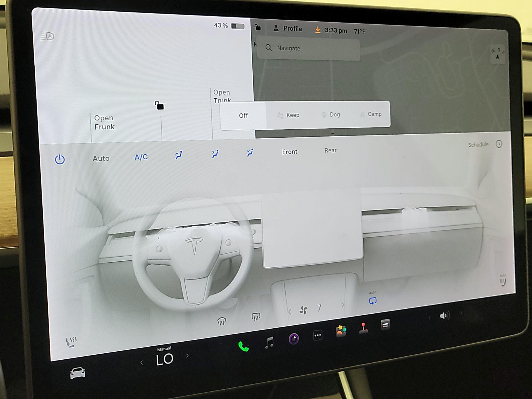Screen dimensions: 532x399
Task: Select Dog mode
Action: 331,114
